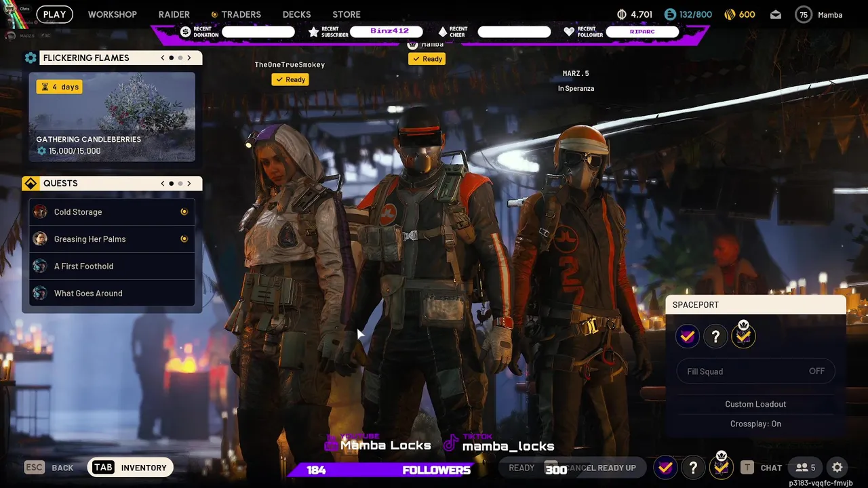Click the TRADERS notification dot icon
868x488 pixels.
coord(214,14)
